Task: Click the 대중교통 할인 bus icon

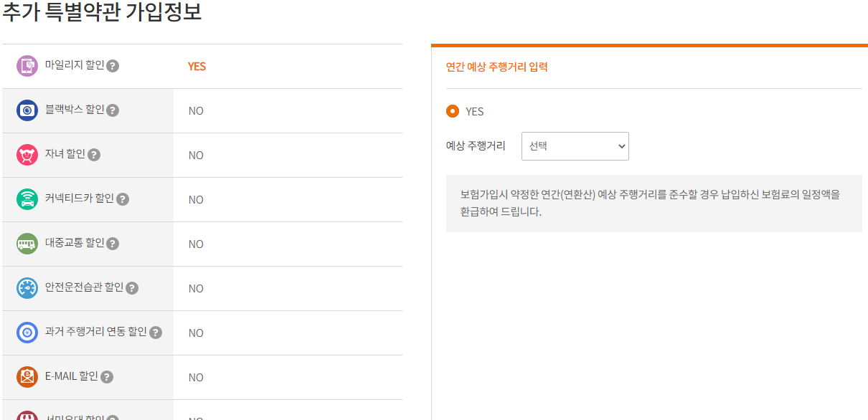Action: coord(27,244)
